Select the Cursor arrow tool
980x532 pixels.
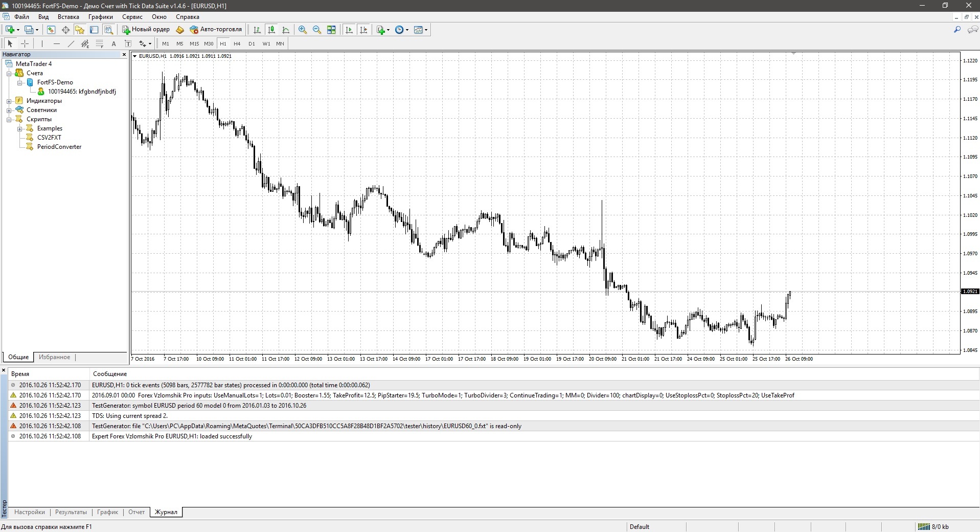tap(10, 43)
